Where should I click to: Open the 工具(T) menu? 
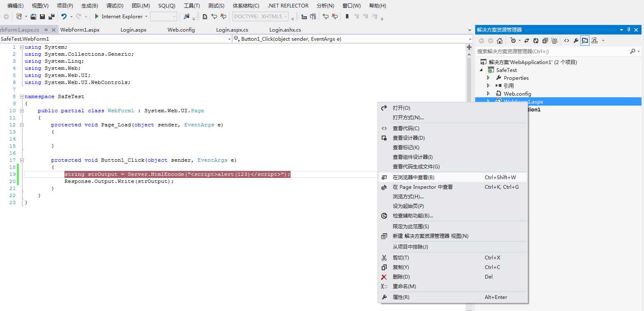pos(192,6)
